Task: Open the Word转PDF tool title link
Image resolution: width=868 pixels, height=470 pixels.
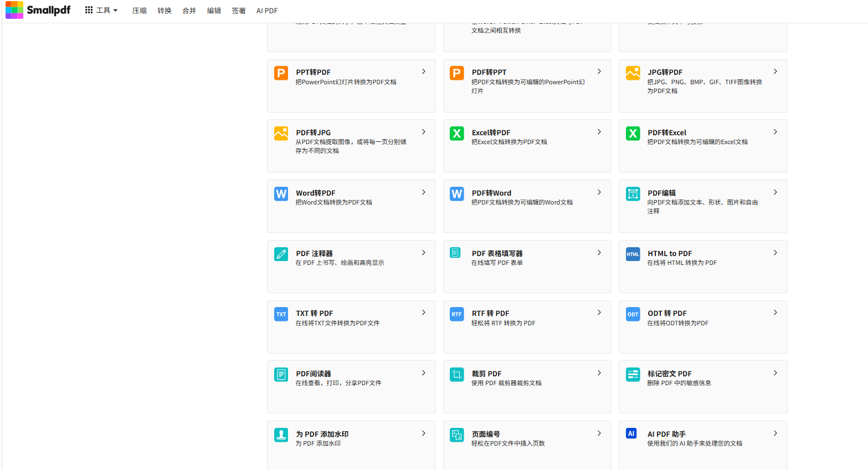Action: (316, 193)
